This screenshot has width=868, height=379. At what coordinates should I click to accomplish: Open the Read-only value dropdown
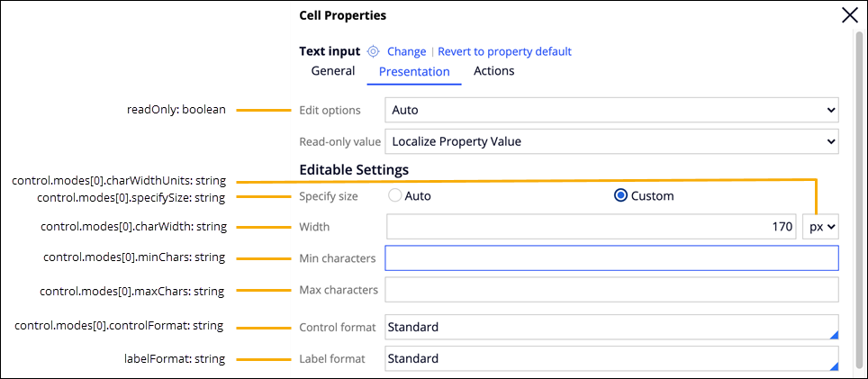pyautogui.click(x=611, y=141)
